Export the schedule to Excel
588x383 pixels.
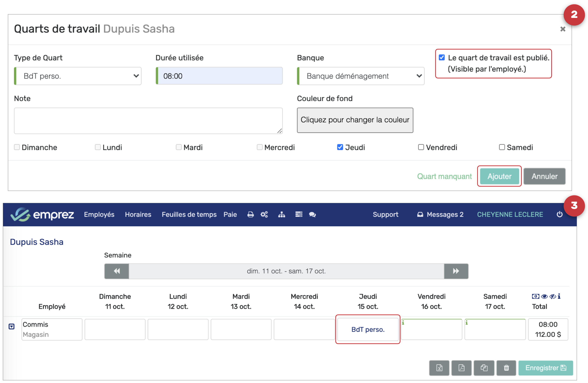point(439,368)
